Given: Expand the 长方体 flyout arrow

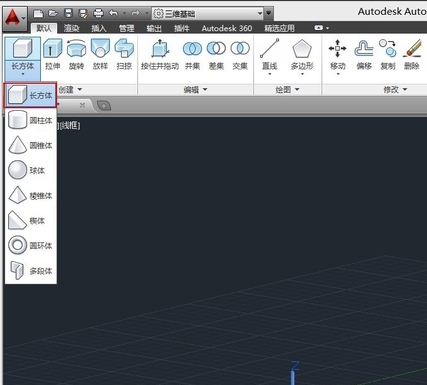Looking at the screenshot, I should [23, 74].
